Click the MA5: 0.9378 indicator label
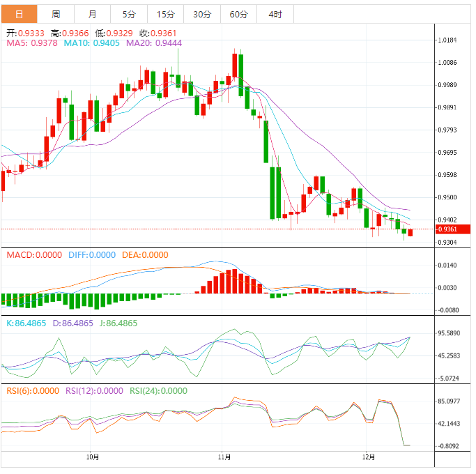The width and height of the screenshot is (476, 474). [x=32, y=43]
